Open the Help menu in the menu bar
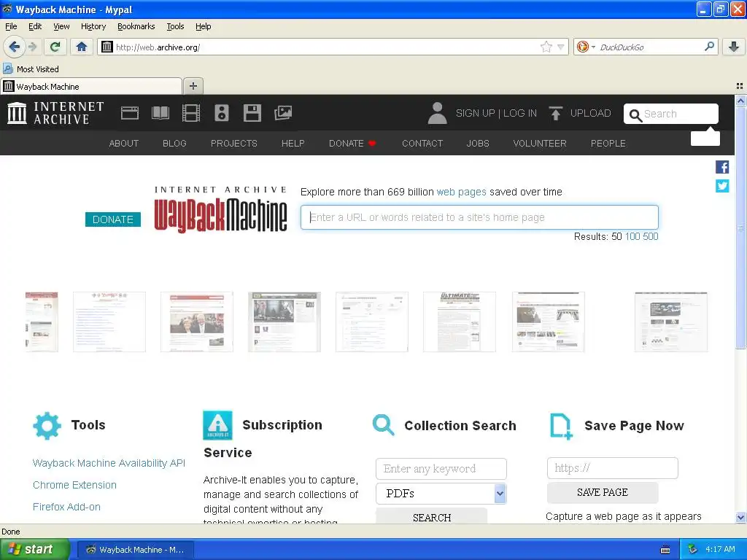 (x=204, y=26)
